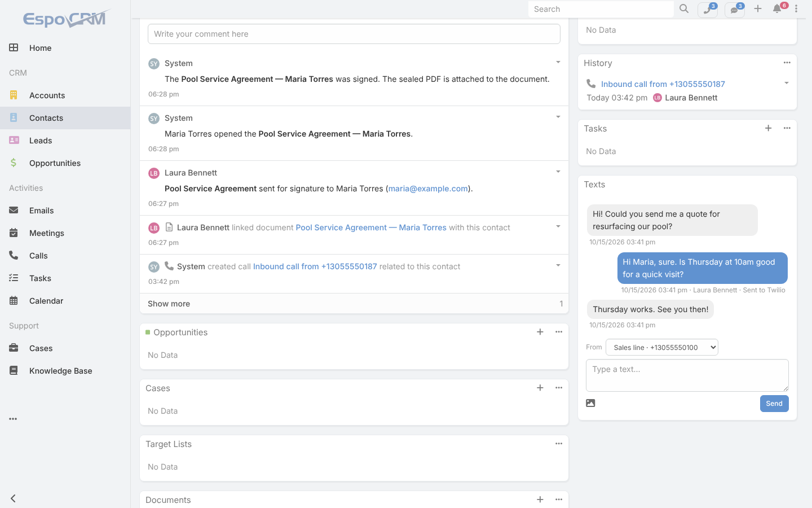The width and height of the screenshot is (812, 508).
Task: Click into the top Search field
Action: click(x=601, y=9)
